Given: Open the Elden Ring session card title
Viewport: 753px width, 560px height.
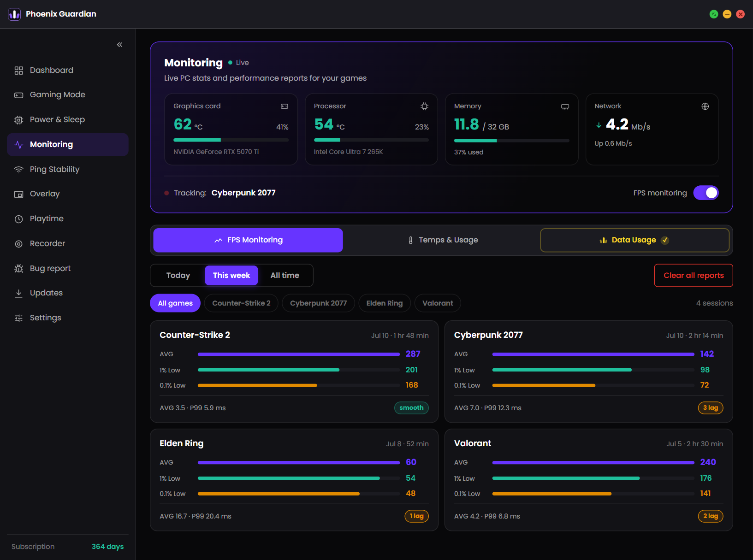Looking at the screenshot, I should pyautogui.click(x=182, y=443).
